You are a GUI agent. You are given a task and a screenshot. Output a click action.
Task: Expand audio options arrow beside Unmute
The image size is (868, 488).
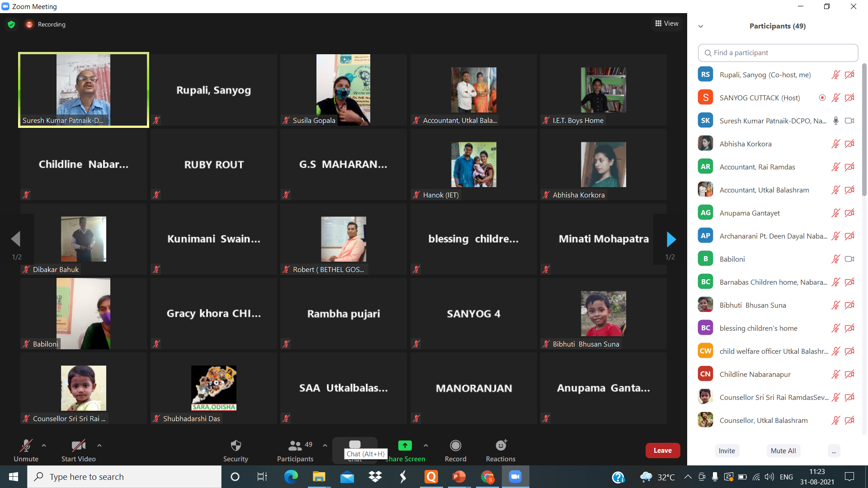pos(44,446)
